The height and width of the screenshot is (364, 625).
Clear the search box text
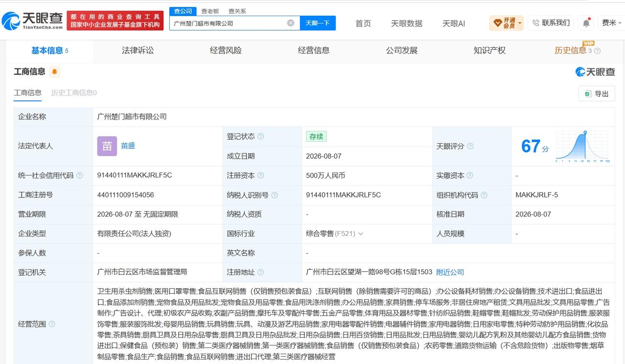point(290,23)
